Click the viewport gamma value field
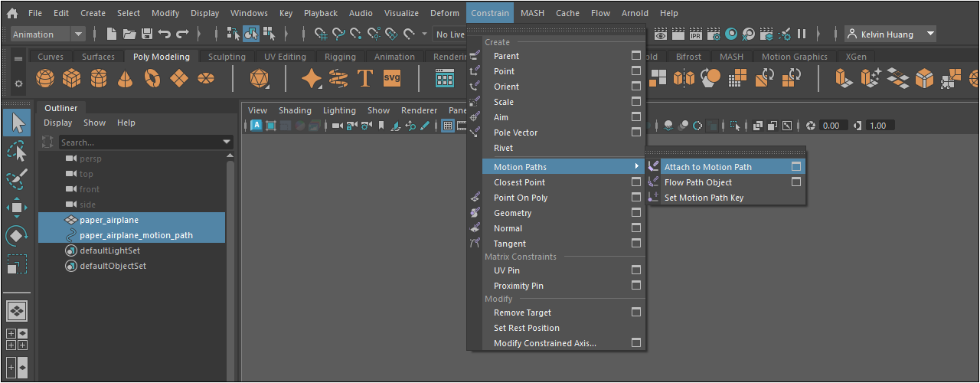980x383 pixels. point(880,126)
